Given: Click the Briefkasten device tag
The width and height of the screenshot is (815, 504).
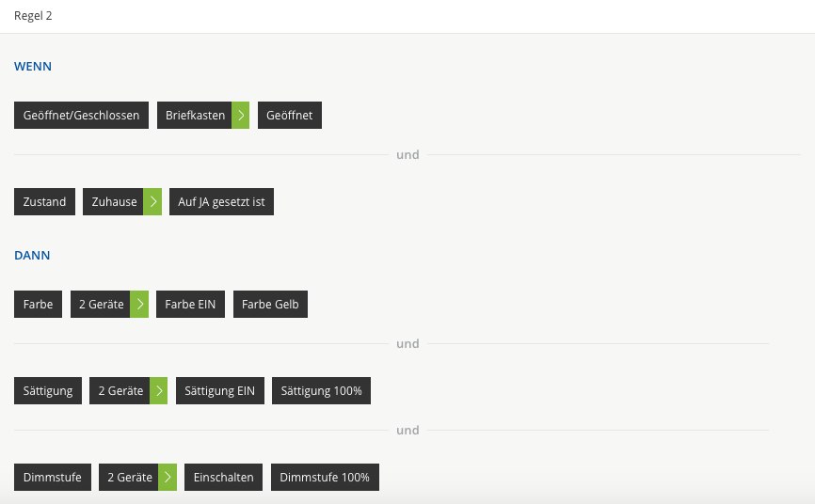Looking at the screenshot, I should (195, 116).
